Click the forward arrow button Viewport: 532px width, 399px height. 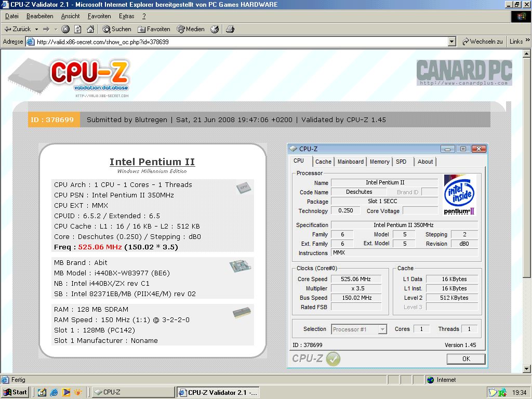point(46,29)
